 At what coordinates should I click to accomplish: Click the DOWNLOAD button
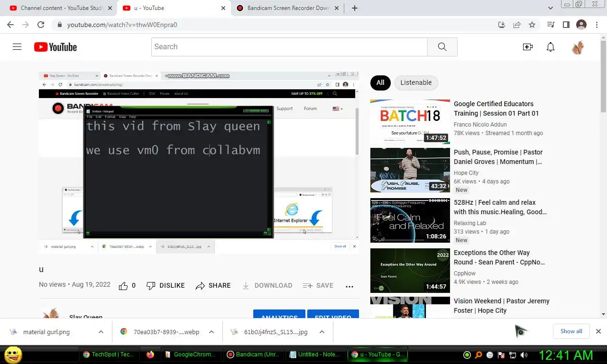point(267,286)
